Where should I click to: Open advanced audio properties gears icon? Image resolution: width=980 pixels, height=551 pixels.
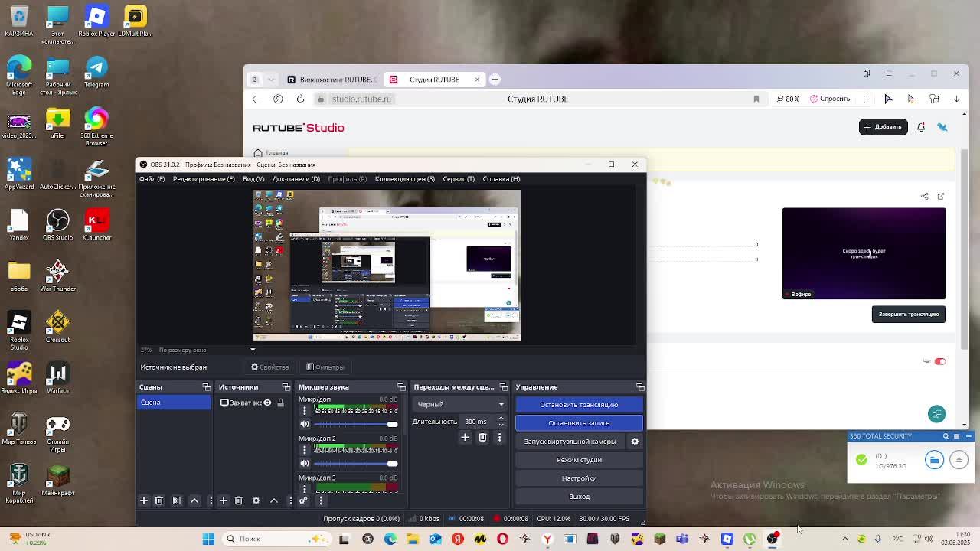[303, 500]
